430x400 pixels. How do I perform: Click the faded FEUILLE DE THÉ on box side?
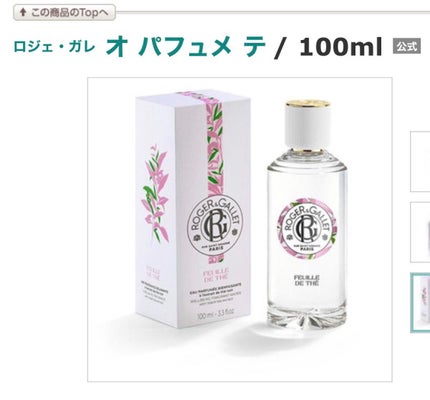(x=153, y=271)
